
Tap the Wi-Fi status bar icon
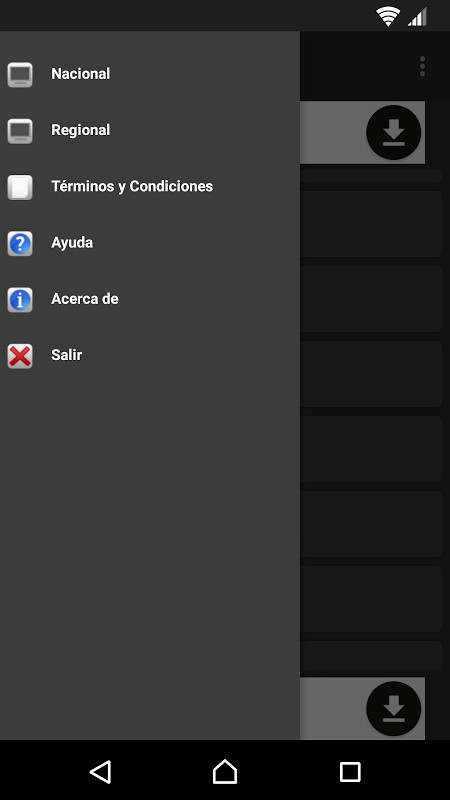pyautogui.click(x=388, y=16)
